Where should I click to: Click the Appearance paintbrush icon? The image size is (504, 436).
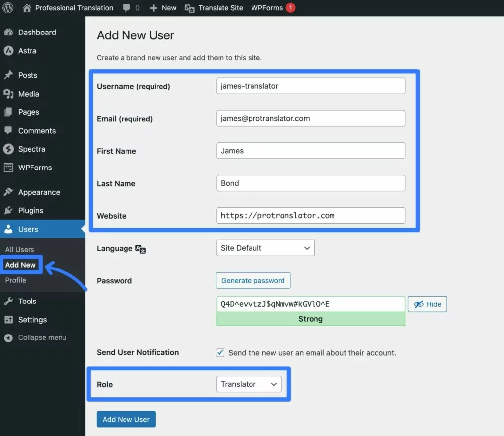click(9, 192)
